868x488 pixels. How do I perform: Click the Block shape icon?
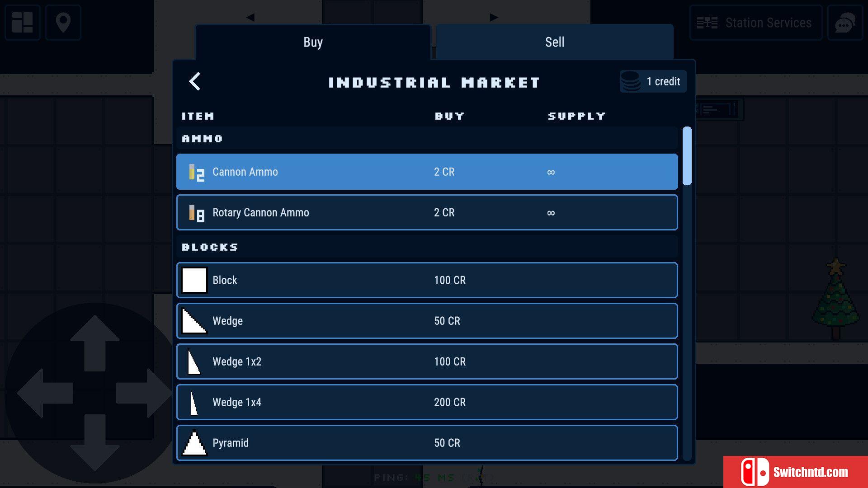click(194, 279)
